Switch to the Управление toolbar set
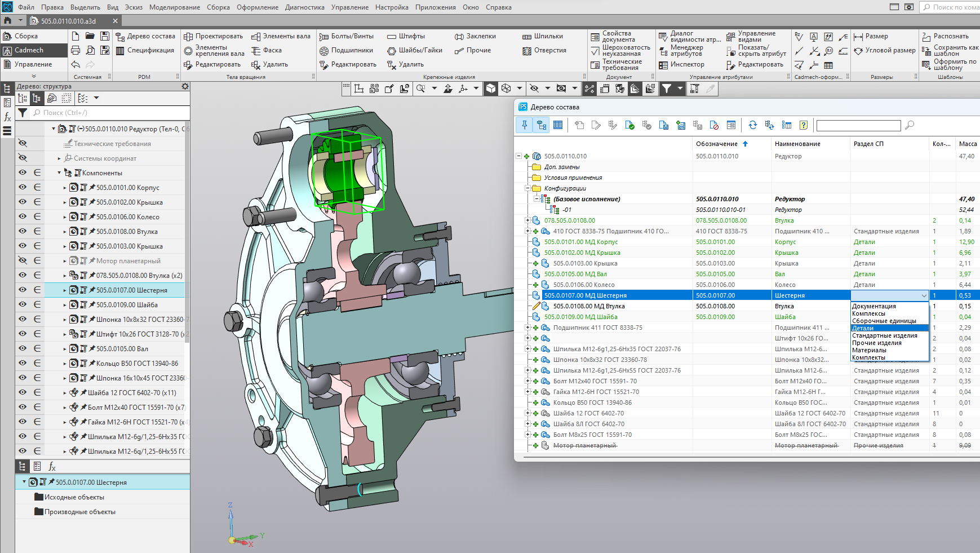Screen dimensions: 980x553 [33, 64]
